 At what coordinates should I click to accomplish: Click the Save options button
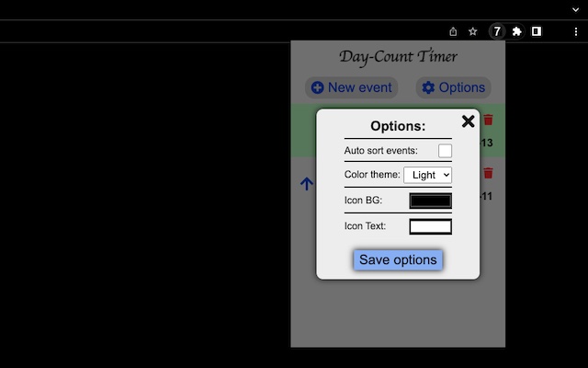point(398,259)
